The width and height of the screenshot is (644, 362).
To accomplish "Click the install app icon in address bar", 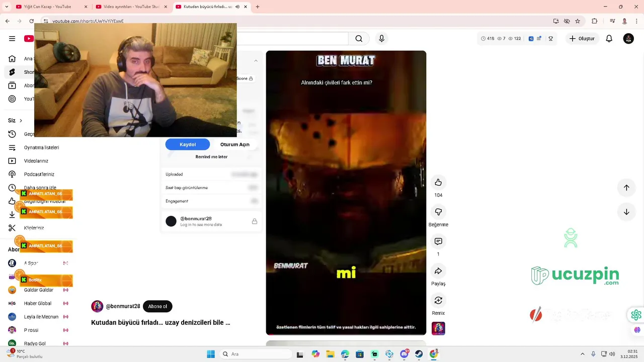I will (x=556, y=21).
